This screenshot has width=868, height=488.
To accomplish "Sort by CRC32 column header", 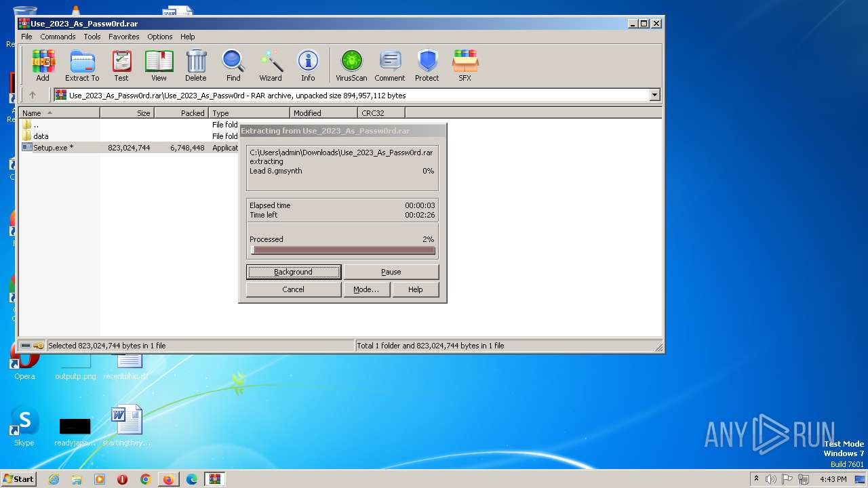I will 382,113.
